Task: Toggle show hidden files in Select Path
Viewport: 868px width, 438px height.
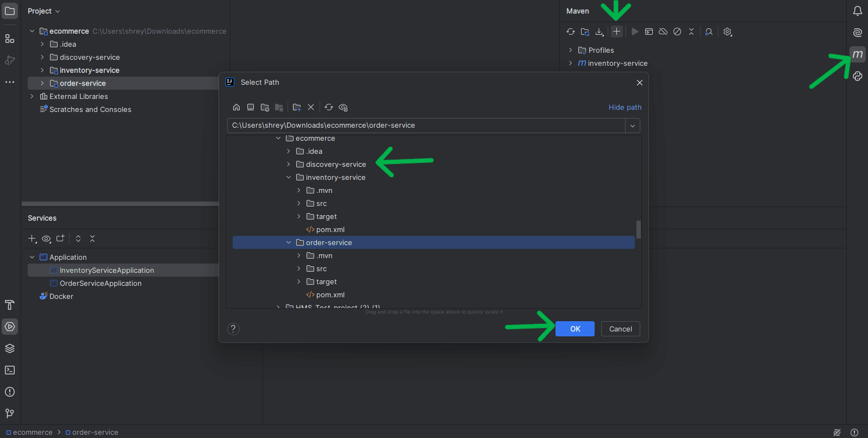Action: (x=343, y=107)
